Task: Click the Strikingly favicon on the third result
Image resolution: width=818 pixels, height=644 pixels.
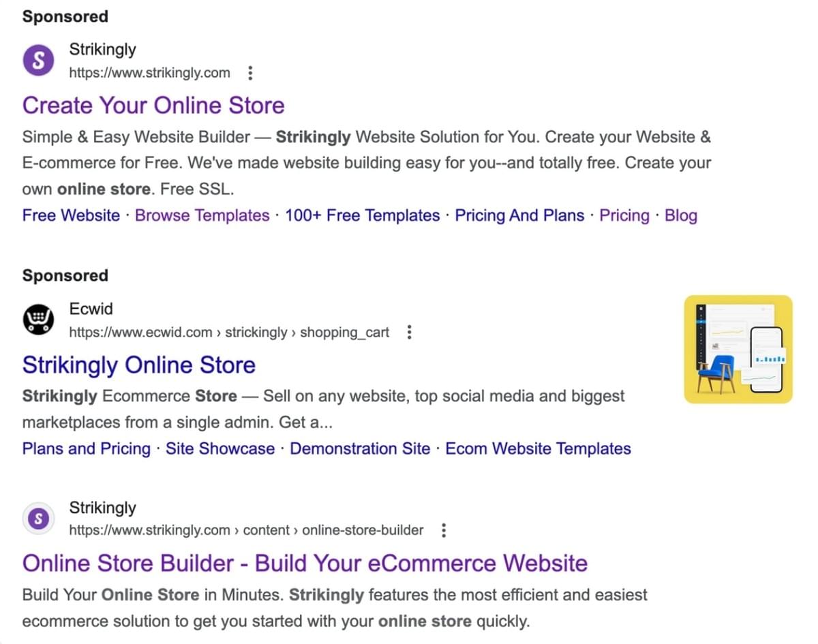Action: tap(38, 518)
